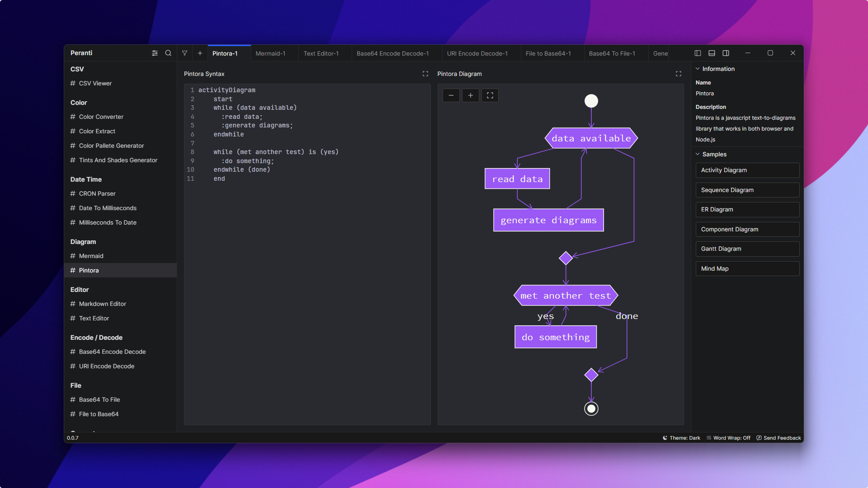The height and width of the screenshot is (488, 868).
Task: Load the Sequence Diagram sample
Action: pyautogui.click(x=747, y=190)
